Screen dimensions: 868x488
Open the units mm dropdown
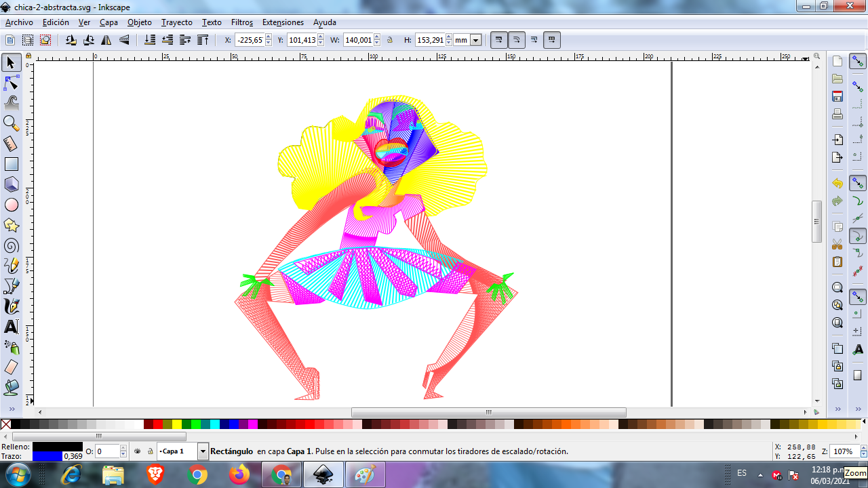tap(476, 40)
